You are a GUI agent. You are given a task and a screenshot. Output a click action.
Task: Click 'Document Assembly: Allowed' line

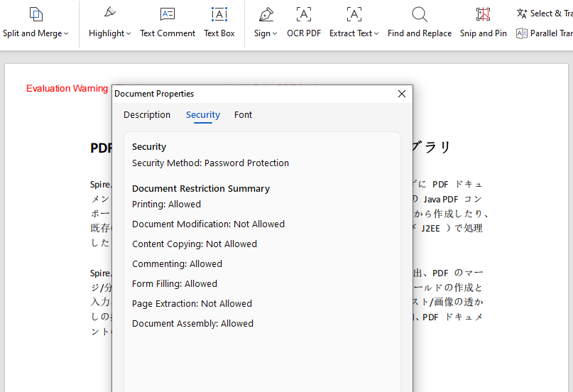[192, 324]
